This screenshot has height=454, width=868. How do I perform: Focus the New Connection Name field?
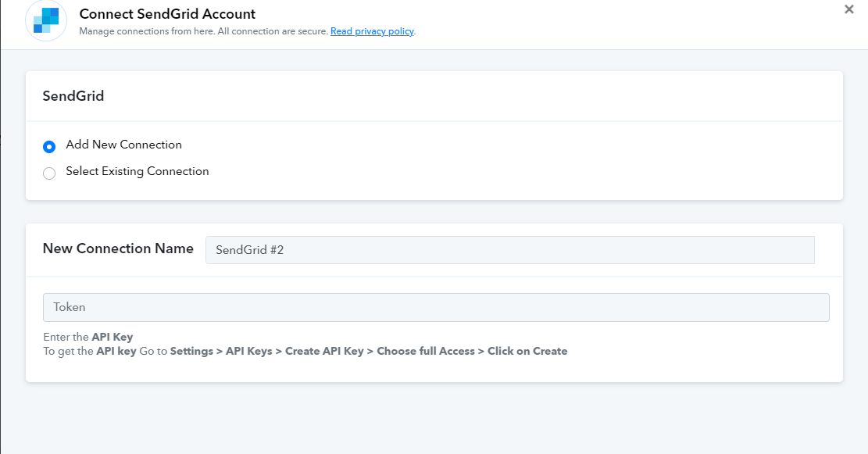coord(510,250)
